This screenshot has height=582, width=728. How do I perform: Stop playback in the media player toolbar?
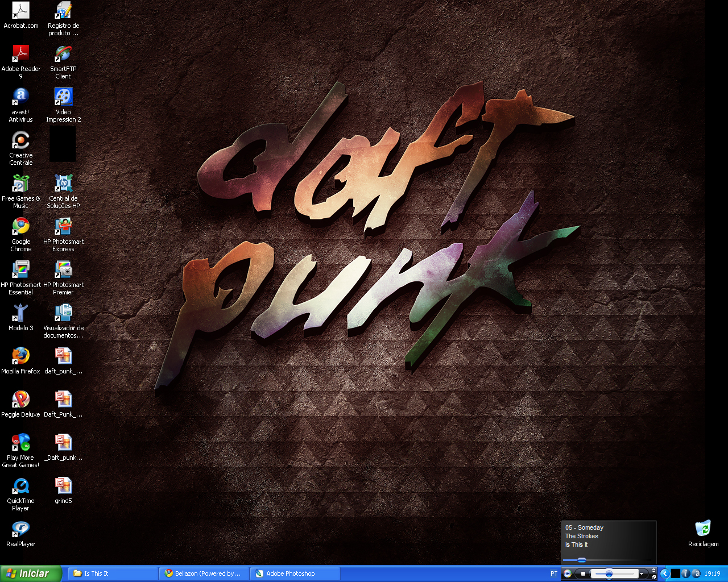point(583,574)
